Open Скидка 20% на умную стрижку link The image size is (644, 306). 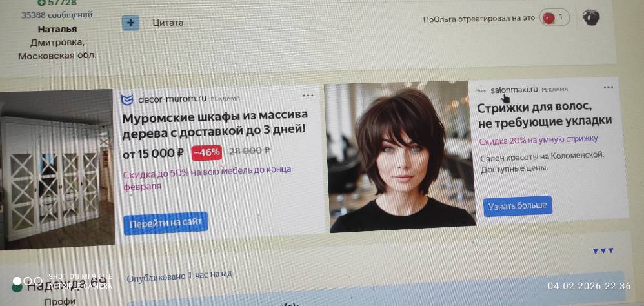(538, 139)
